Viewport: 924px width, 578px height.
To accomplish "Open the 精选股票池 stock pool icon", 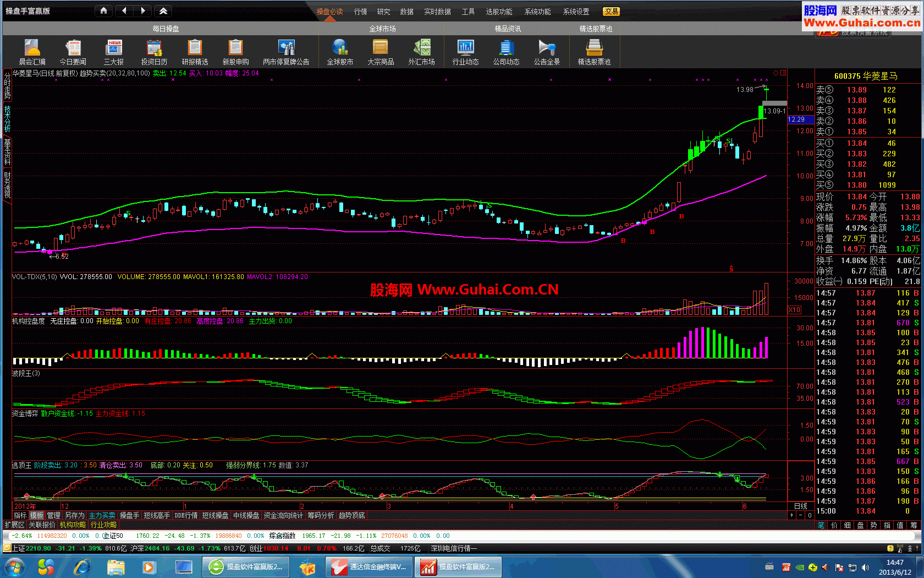I will point(594,52).
